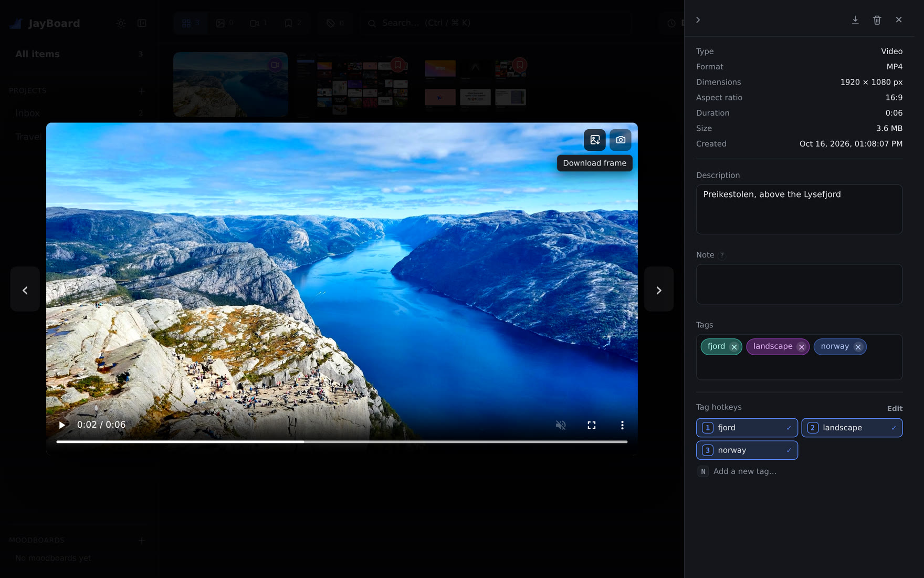Viewport: 924px width, 578px height.
Task: Seek on the video progress bar
Action: pos(342,442)
